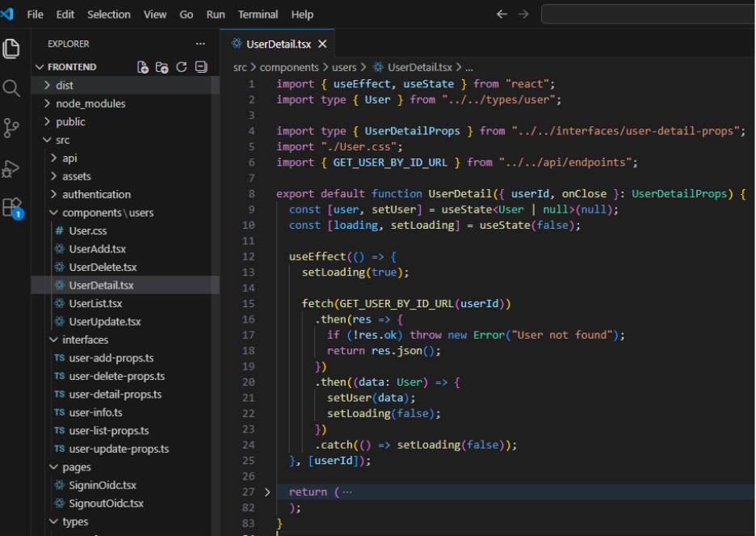Open UserList.tsx from the file tree
756x536 pixels.
coord(95,303)
